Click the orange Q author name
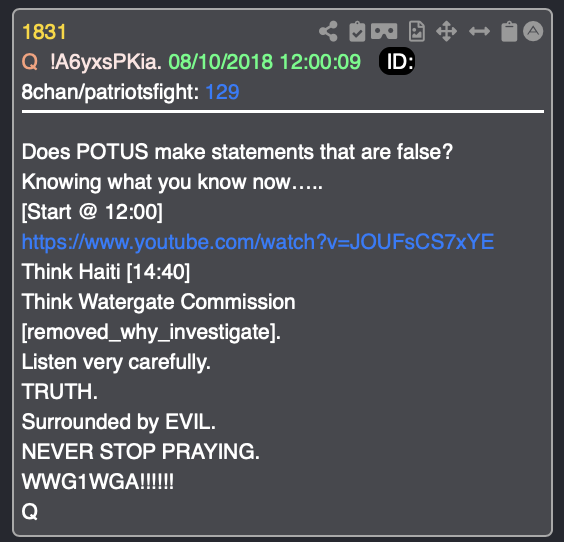564x542 pixels. tap(29, 62)
